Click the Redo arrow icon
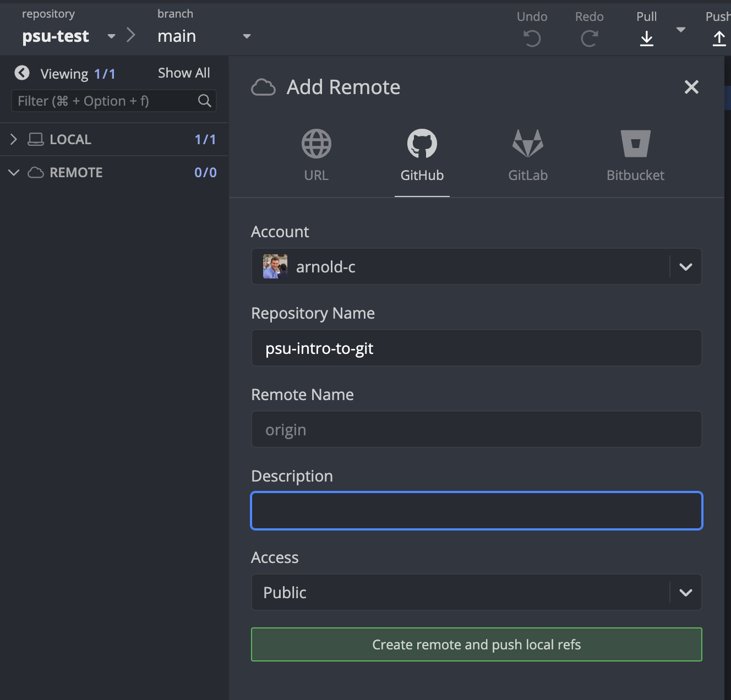731x700 pixels. (589, 39)
